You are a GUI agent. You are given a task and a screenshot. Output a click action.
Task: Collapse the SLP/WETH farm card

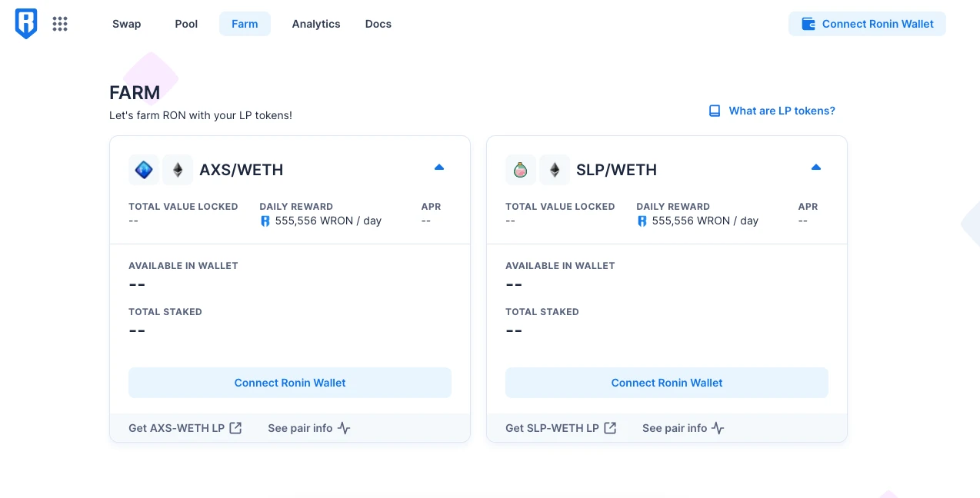point(816,167)
